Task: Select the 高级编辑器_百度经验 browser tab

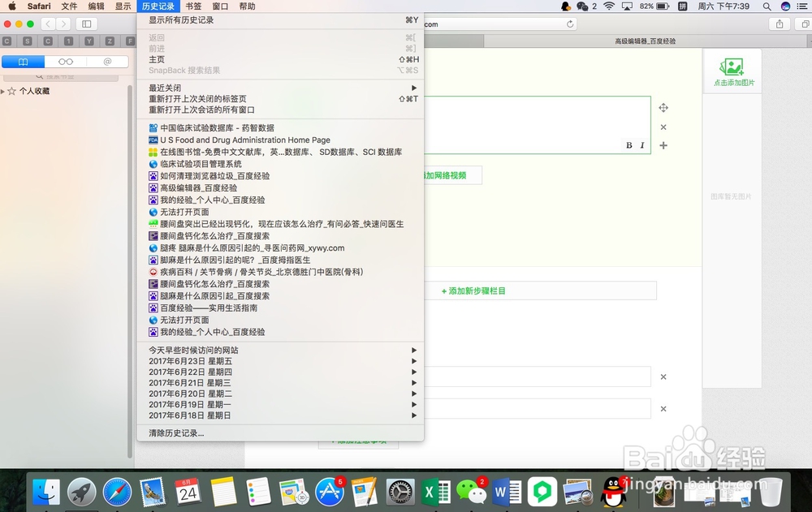Action: pyautogui.click(x=645, y=41)
